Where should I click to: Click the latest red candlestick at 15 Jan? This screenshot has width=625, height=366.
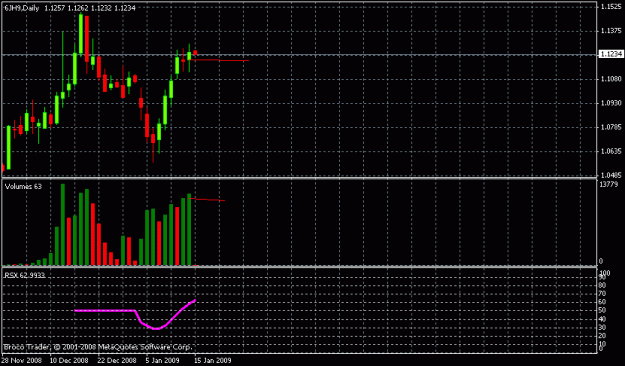pos(195,53)
